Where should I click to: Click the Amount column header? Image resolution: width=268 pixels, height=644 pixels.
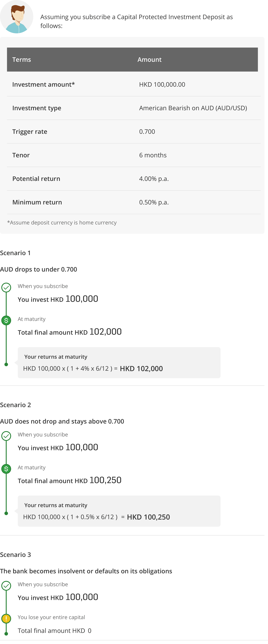click(149, 60)
